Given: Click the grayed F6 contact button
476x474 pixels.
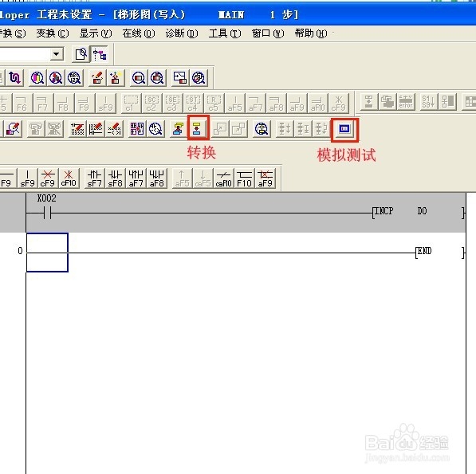Looking at the screenshot, I should (x=22, y=103).
